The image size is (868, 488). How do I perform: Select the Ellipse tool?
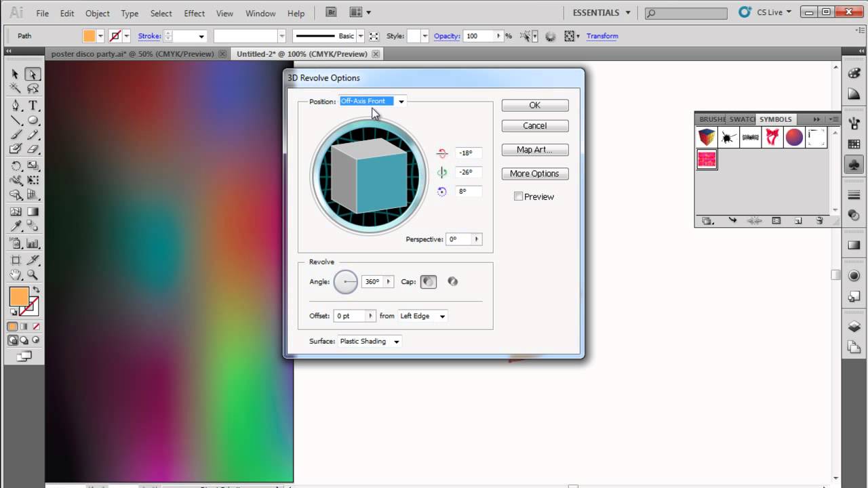click(x=33, y=121)
